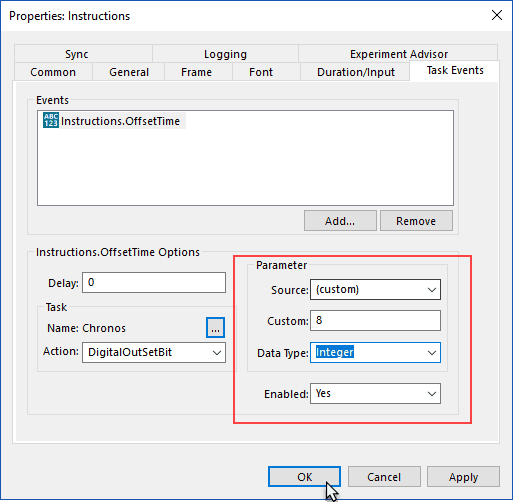Switch to the Sync tab

77,54
